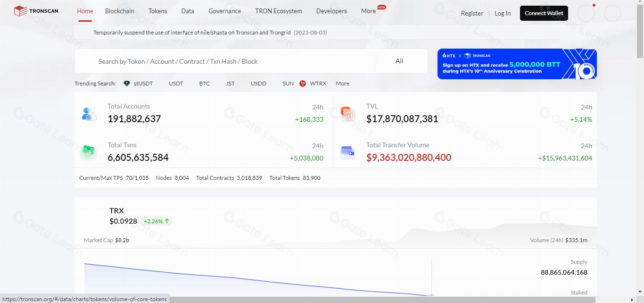Click the Total Transfer Volume wallet icon

click(347, 152)
